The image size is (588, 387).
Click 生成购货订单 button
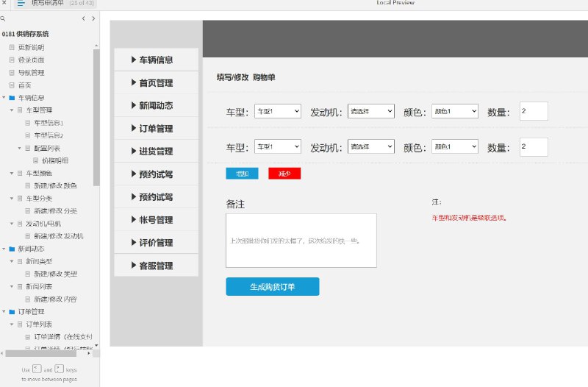point(273,287)
